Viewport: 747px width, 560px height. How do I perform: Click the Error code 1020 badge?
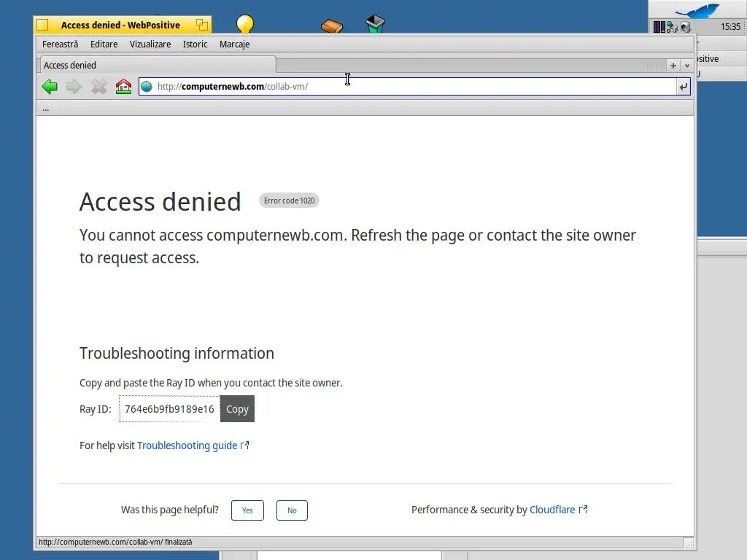pos(289,201)
